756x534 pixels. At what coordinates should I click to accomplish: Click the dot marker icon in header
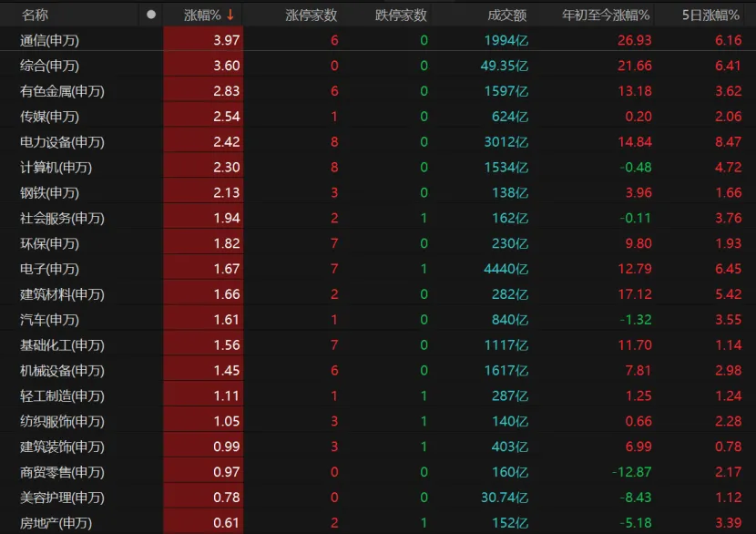(151, 15)
